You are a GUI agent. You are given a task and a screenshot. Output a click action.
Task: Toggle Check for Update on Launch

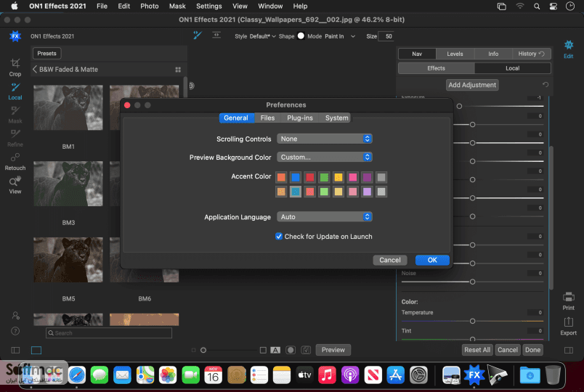click(279, 237)
